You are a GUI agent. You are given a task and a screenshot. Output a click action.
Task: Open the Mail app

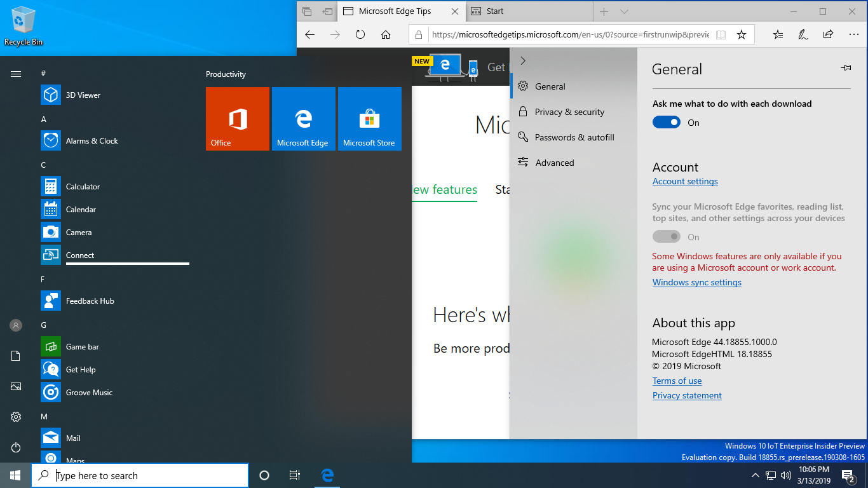[114, 438]
